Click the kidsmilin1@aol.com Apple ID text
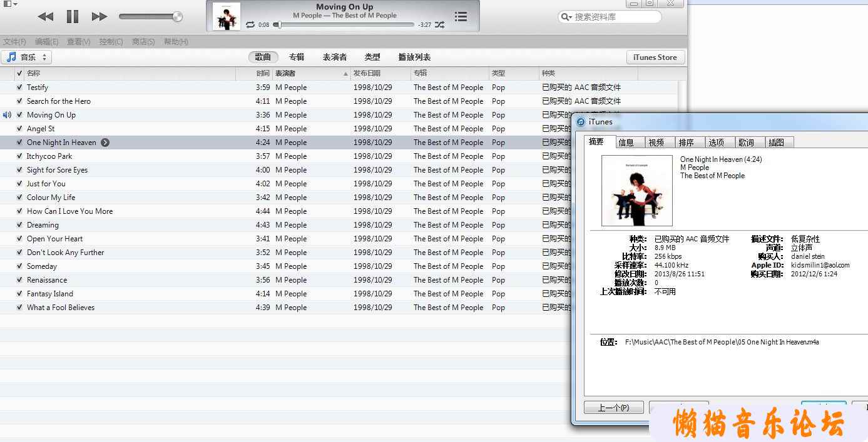 [x=820, y=265]
